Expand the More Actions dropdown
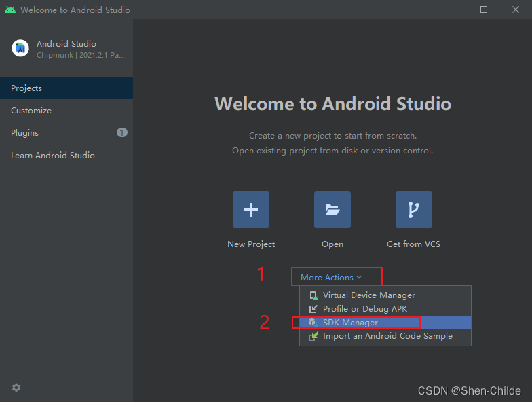The width and height of the screenshot is (532, 402). pos(331,277)
